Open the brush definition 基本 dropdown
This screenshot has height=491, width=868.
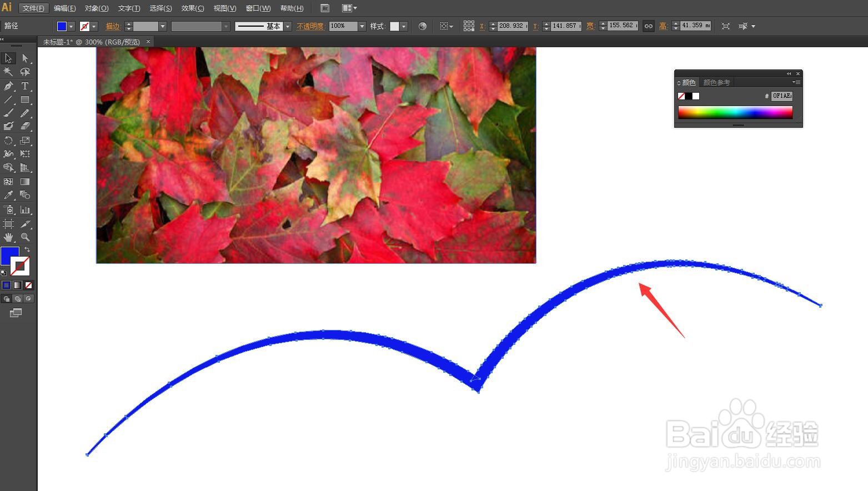point(288,27)
